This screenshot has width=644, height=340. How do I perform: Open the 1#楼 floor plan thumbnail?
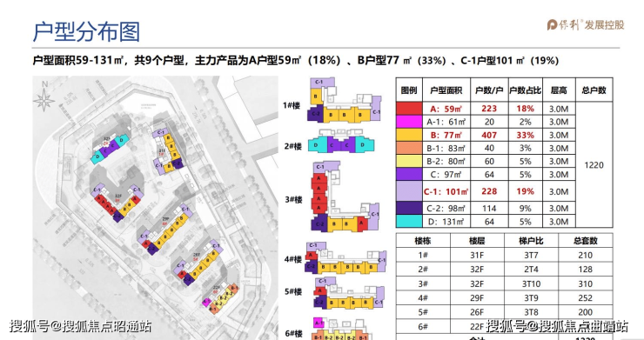(x=344, y=100)
